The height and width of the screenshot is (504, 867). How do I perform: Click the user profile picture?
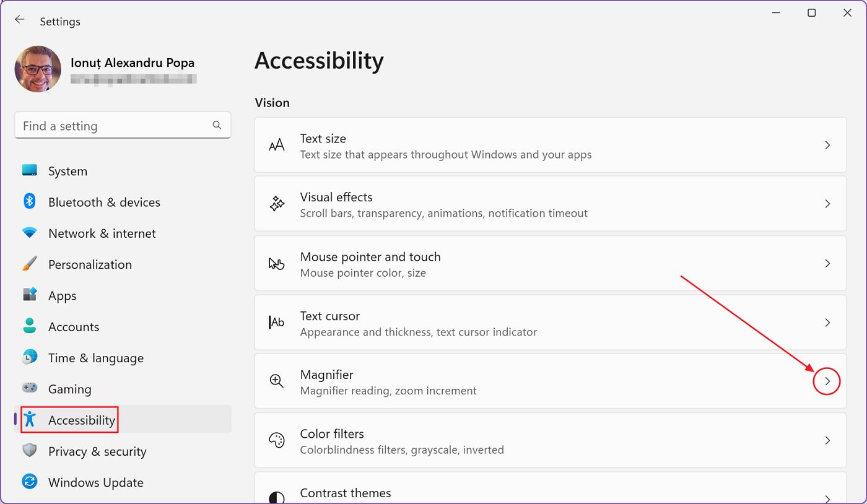tap(38, 69)
